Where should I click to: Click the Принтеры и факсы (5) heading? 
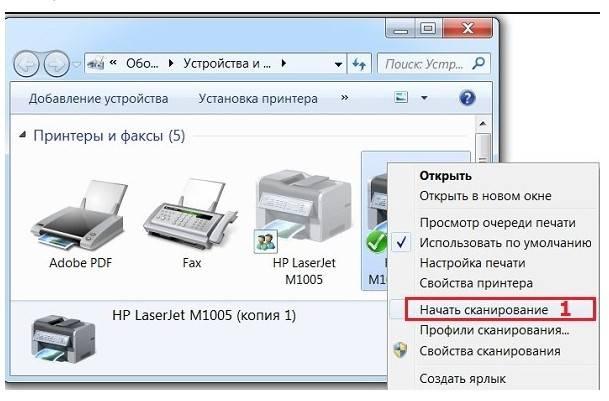pyautogui.click(x=109, y=136)
